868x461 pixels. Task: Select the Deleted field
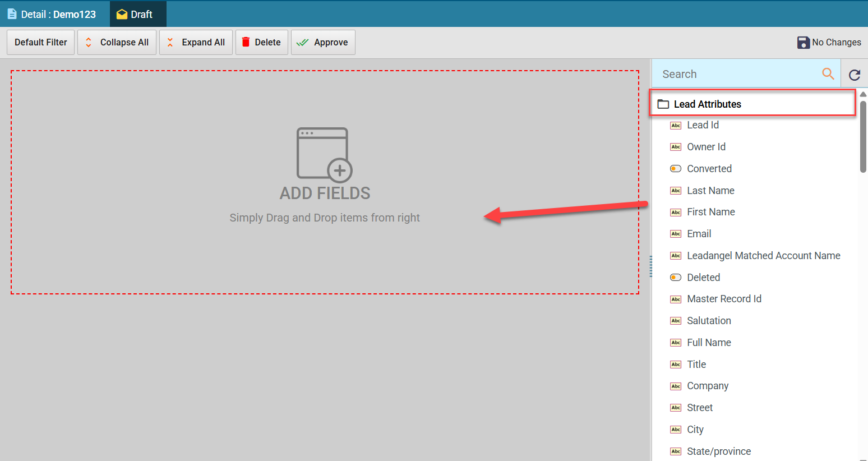point(704,278)
